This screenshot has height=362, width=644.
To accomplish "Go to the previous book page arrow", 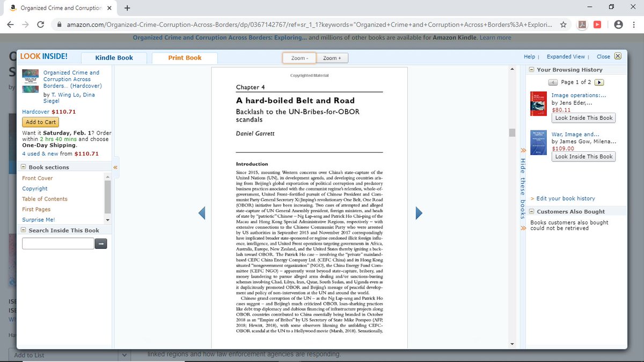I will click(202, 213).
